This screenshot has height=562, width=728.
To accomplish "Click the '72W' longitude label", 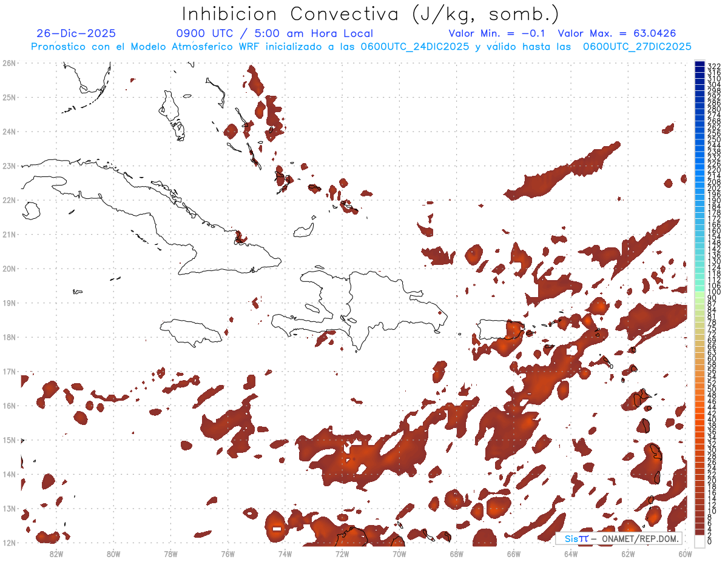I will pyautogui.click(x=342, y=553).
